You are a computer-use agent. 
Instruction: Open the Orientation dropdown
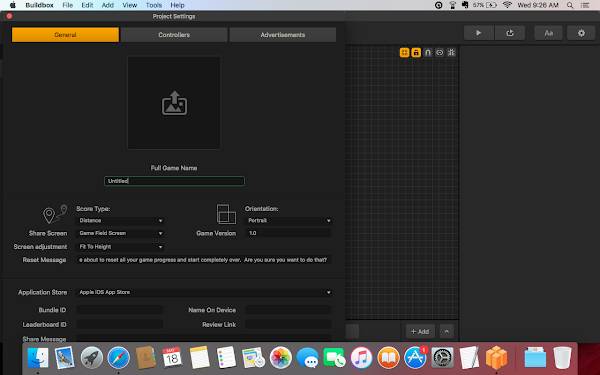[288, 221]
